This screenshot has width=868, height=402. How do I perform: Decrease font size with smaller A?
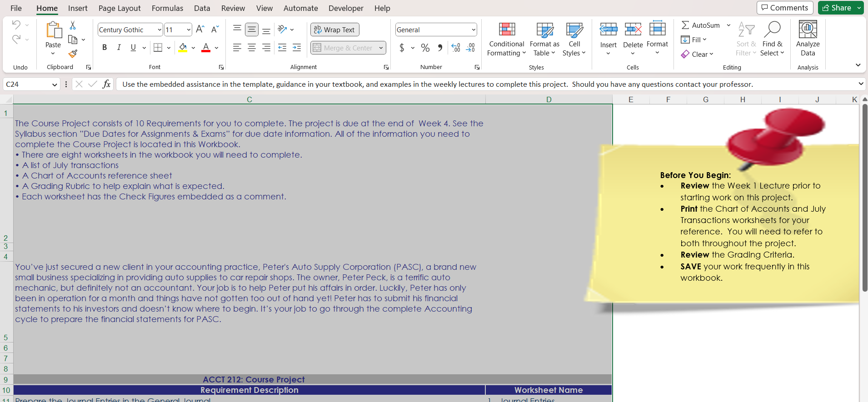click(x=215, y=30)
